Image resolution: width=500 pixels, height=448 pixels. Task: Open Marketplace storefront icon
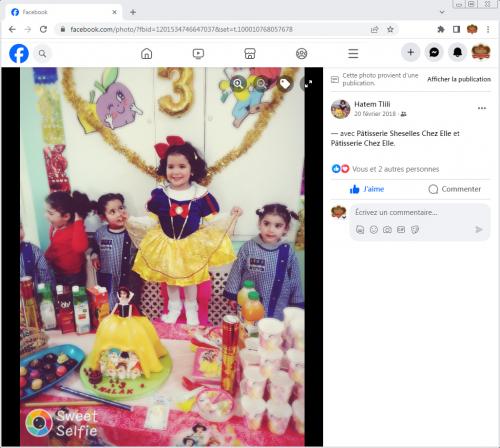pyautogui.click(x=250, y=53)
